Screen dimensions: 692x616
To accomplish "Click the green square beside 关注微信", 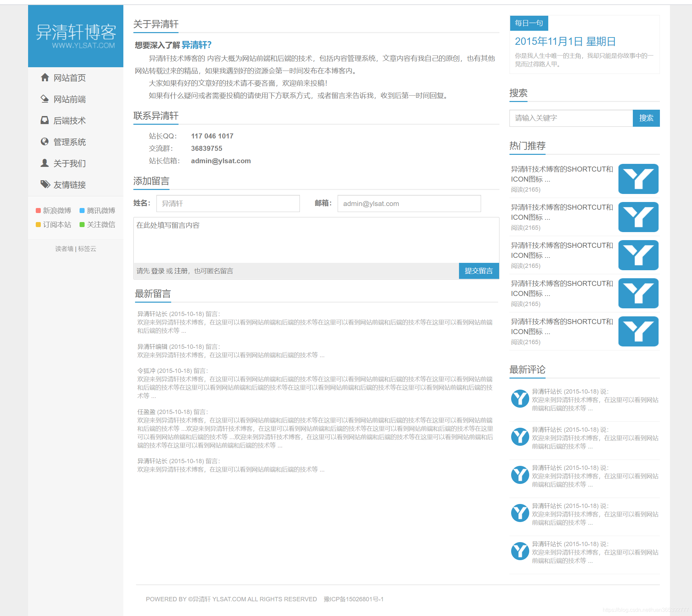I will coord(82,224).
